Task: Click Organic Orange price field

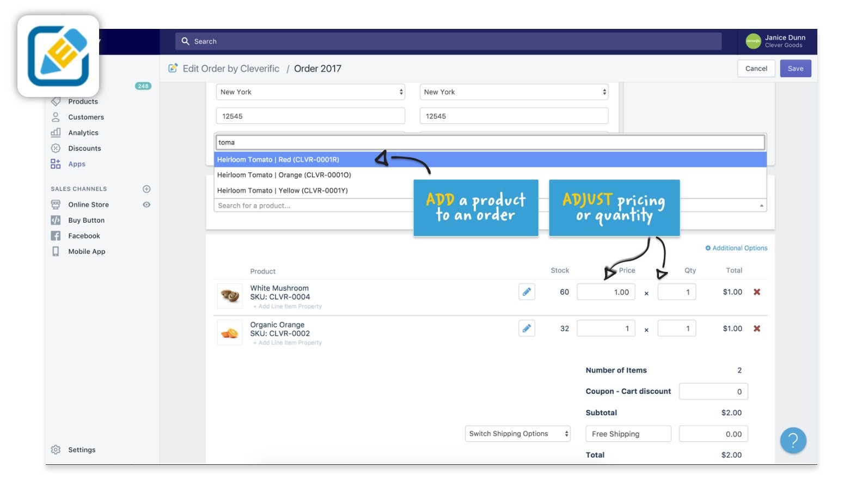Action: pyautogui.click(x=606, y=329)
